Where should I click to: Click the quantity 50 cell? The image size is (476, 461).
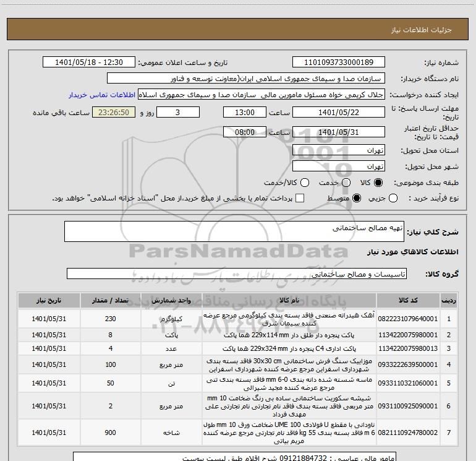111,383
